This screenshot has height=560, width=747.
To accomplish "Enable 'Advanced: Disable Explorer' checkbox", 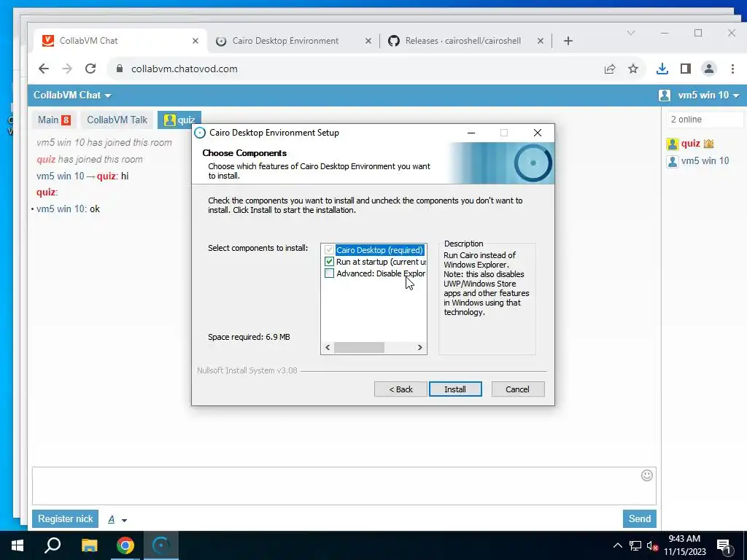I will coord(329,273).
